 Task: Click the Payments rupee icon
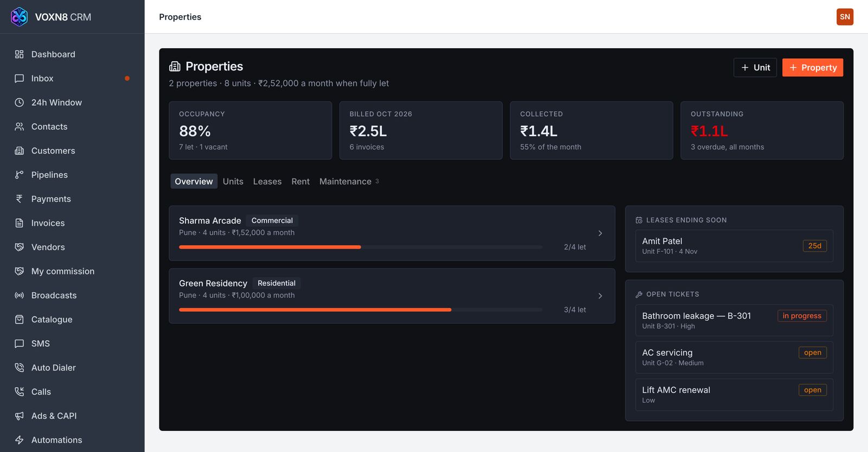pyautogui.click(x=19, y=199)
